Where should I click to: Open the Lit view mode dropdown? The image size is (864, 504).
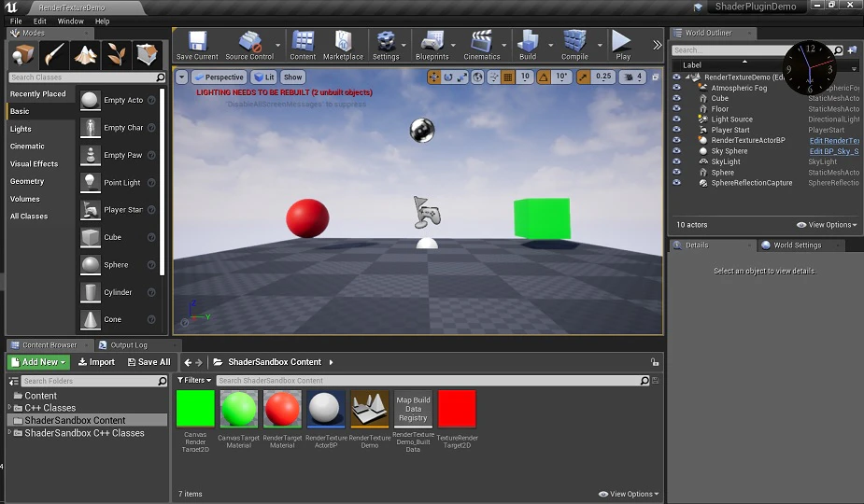click(264, 77)
